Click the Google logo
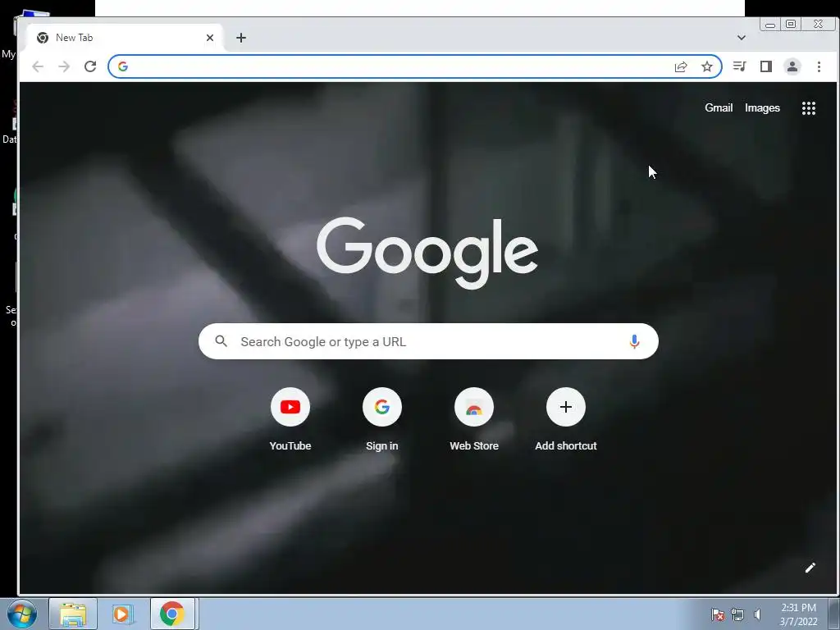The image size is (840, 630). 427,253
